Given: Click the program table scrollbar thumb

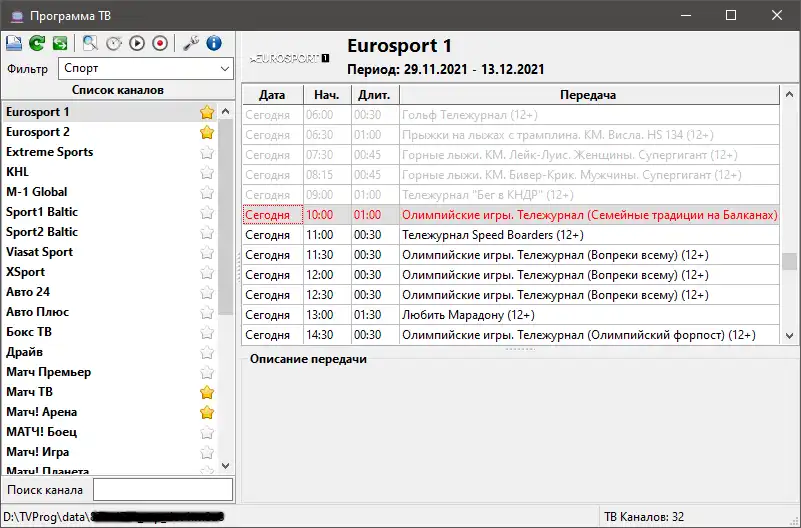Looking at the screenshot, I should click(789, 261).
